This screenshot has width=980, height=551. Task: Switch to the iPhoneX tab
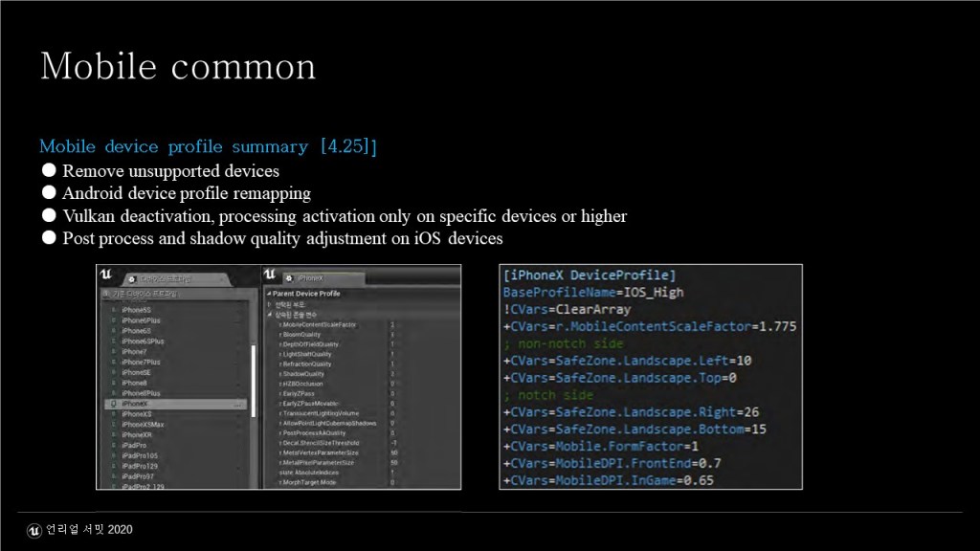point(316,278)
